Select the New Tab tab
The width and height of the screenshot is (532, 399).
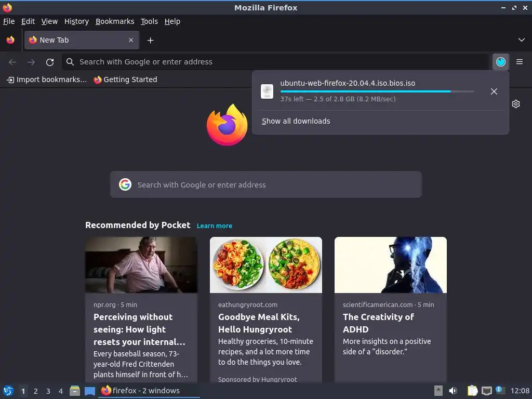pyautogui.click(x=82, y=40)
